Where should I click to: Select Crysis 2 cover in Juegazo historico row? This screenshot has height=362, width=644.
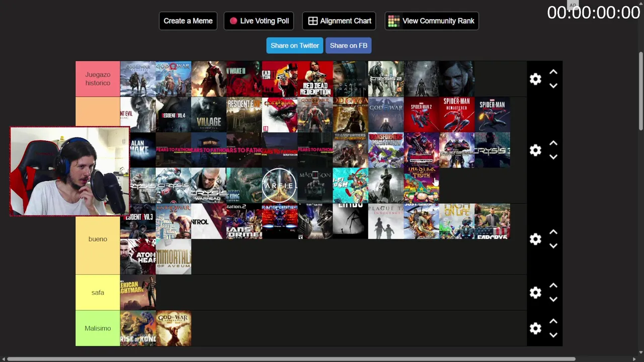[x=386, y=79]
